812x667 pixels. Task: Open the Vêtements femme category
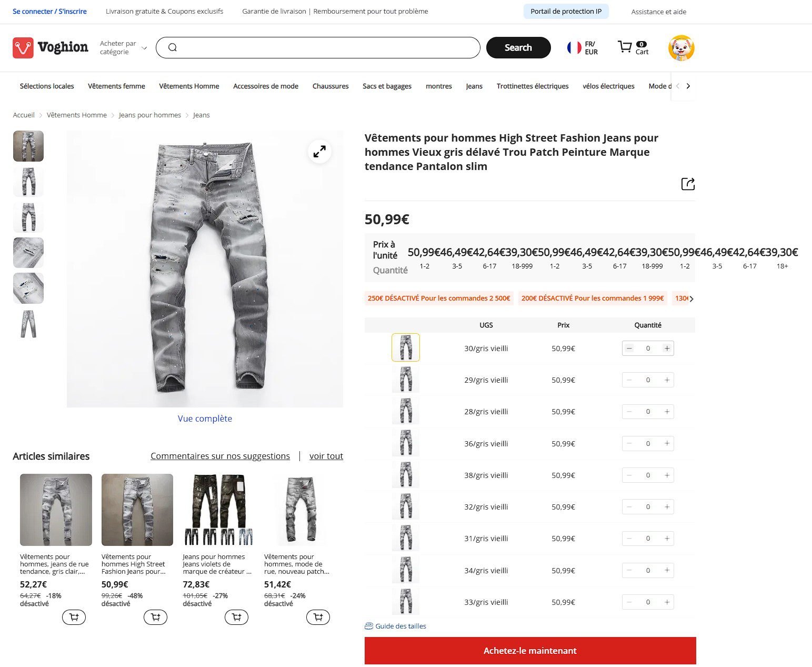pyautogui.click(x=116, y=86)
